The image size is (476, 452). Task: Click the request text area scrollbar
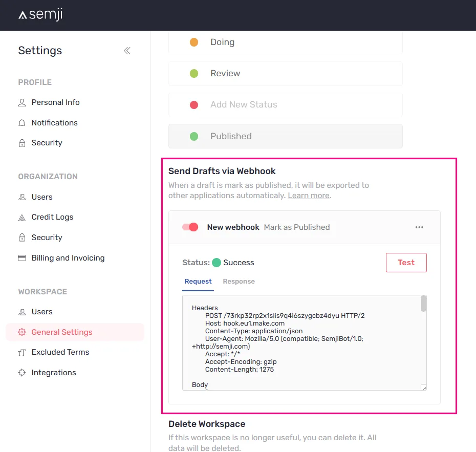pyautogui.click(x=423, y=304)
